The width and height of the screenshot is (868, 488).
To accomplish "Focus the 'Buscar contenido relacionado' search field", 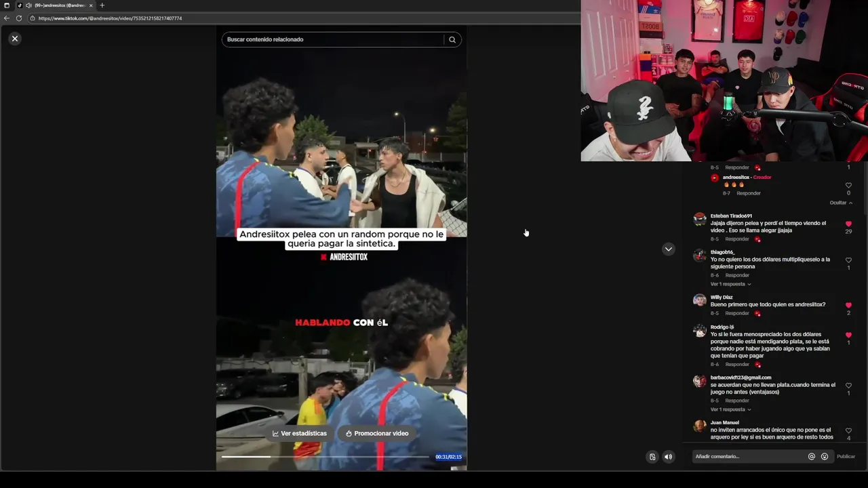I will coord(332,39).
